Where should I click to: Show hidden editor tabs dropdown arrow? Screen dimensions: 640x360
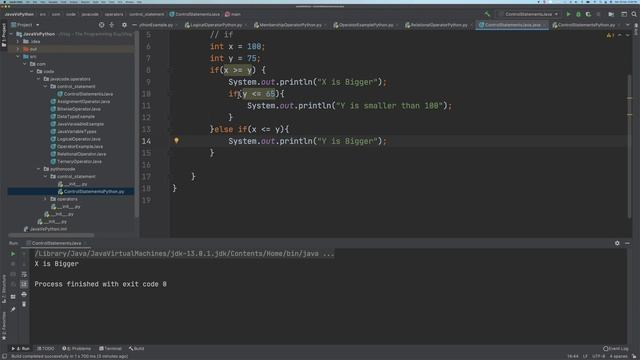tap(627, 25)
